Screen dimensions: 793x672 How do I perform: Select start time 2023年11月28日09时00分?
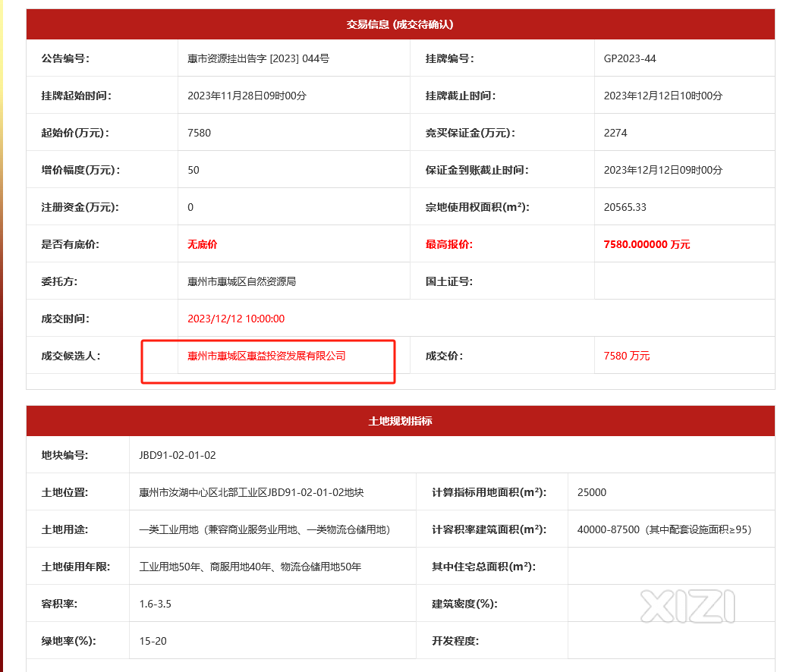[247, 96]
